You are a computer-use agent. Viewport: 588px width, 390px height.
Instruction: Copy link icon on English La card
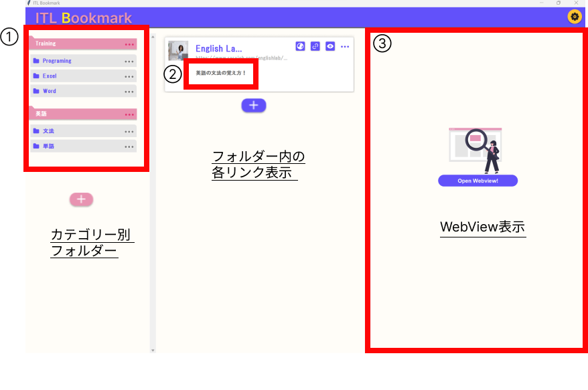click(x=315, y=46)
